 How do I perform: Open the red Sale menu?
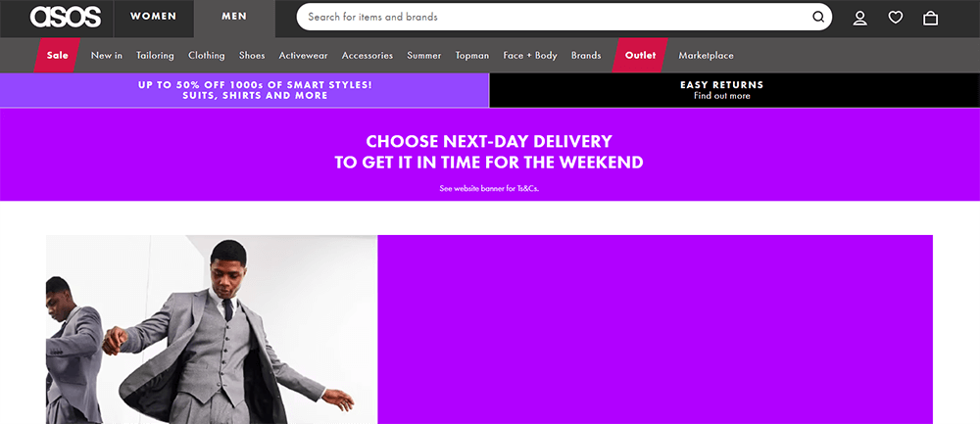pos(57,55)
